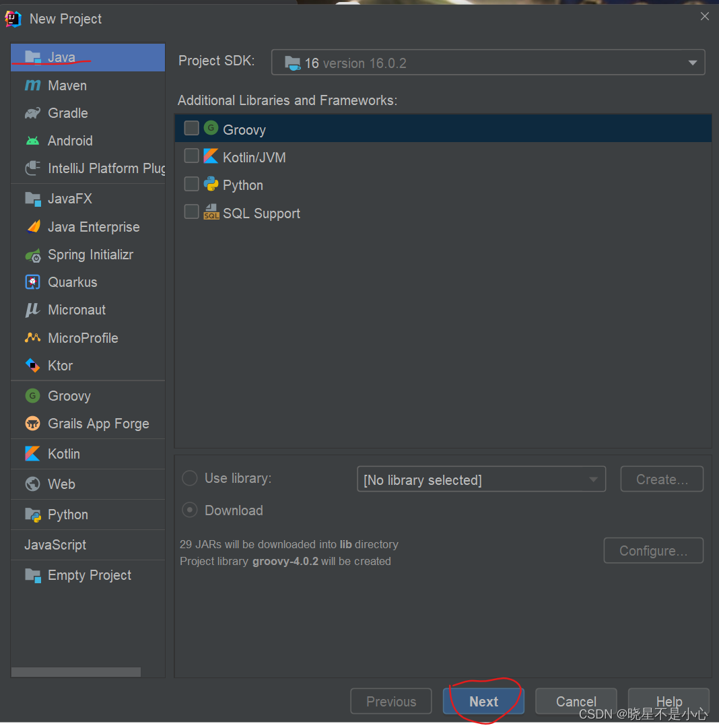Enable the Groovy library checkbox

pos(192,128)
